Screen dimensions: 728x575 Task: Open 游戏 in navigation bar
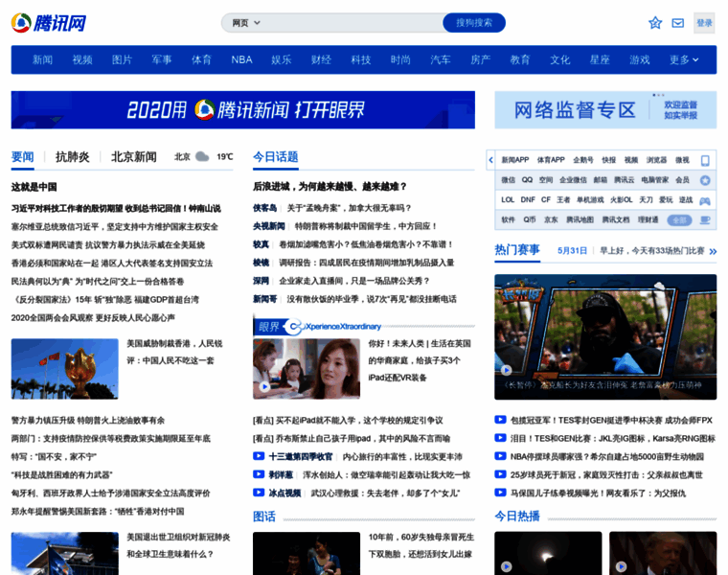639,60
